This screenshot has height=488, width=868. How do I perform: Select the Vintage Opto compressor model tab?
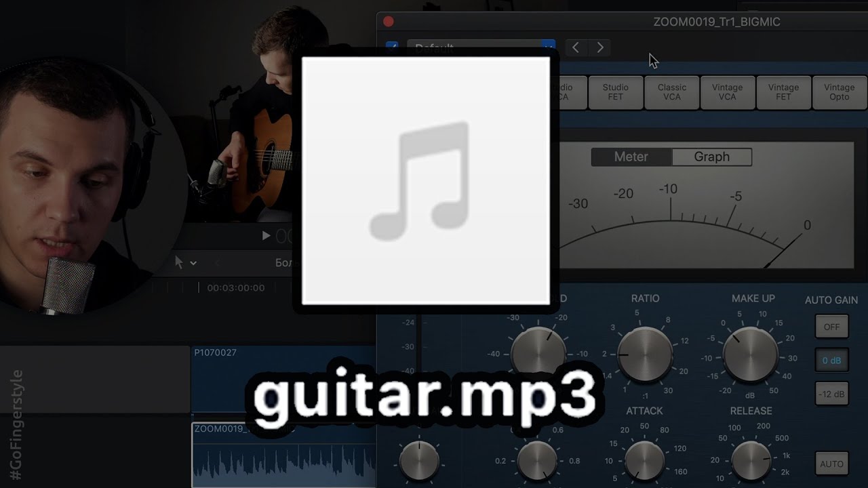839,92
